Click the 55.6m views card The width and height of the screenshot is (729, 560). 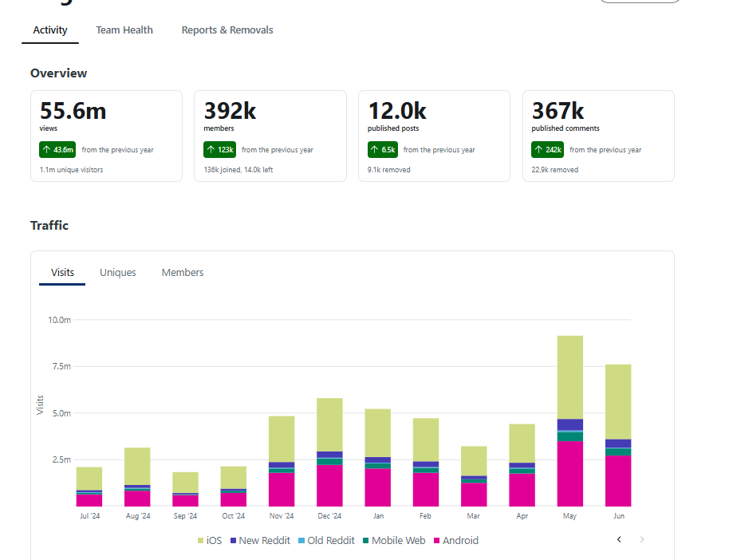[x=106, y=136]
